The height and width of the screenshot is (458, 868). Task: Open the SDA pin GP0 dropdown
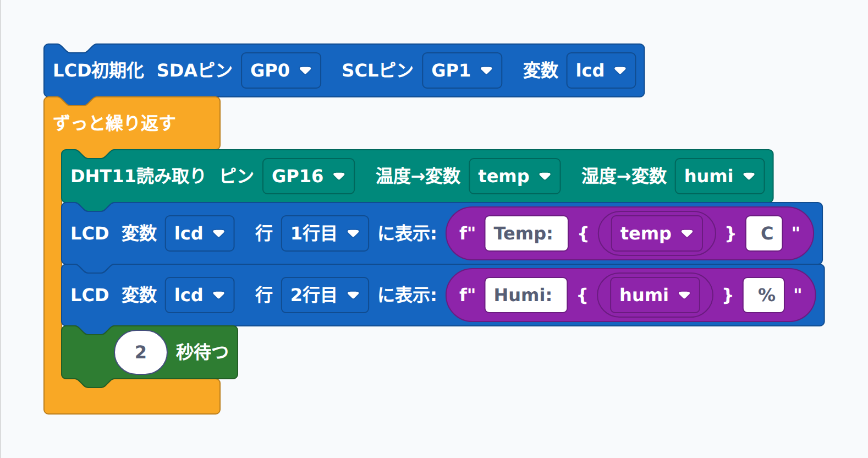pyautogui.click(x=281, y=70)
